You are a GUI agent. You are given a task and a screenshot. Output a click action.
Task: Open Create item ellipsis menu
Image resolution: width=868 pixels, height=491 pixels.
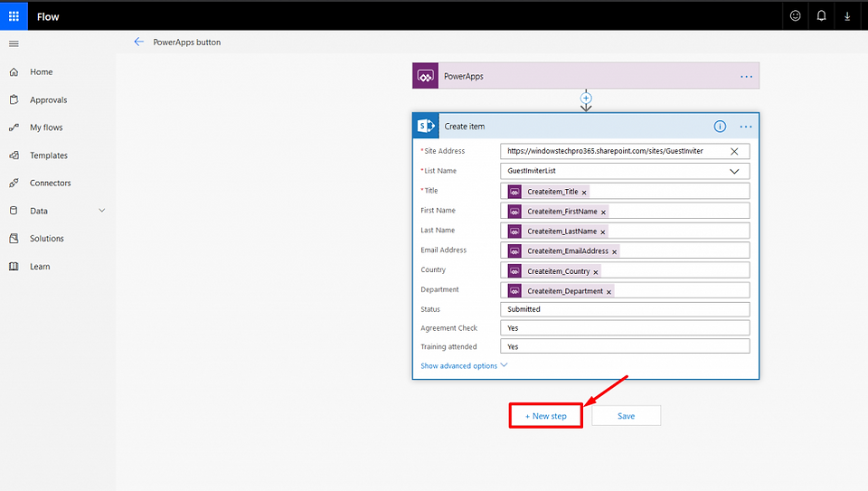[746, 127]
